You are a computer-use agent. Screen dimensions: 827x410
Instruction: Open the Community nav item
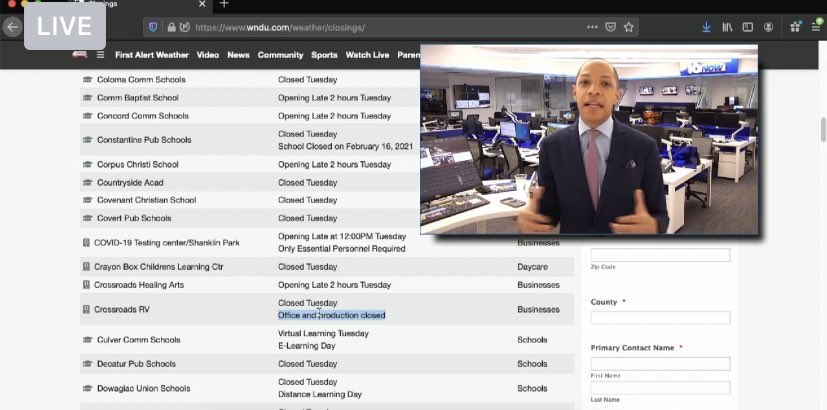281,55
